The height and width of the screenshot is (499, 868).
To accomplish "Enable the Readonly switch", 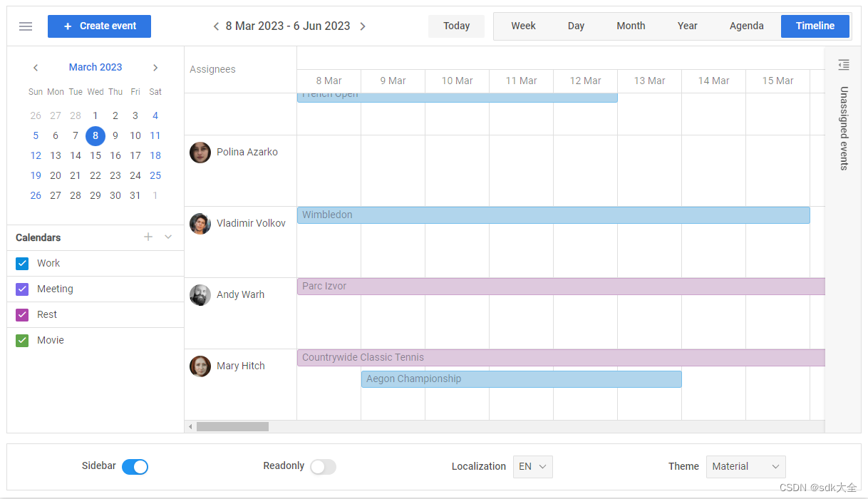I will (323, 467).
